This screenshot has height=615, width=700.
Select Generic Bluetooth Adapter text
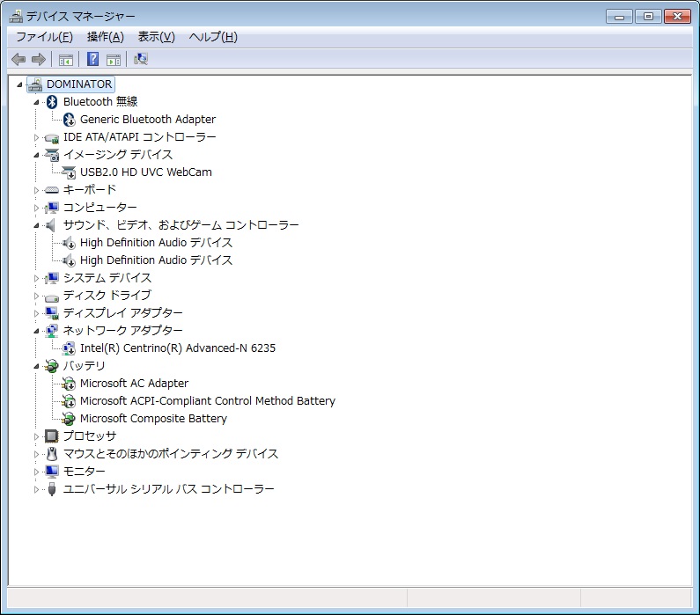point(148,120)
